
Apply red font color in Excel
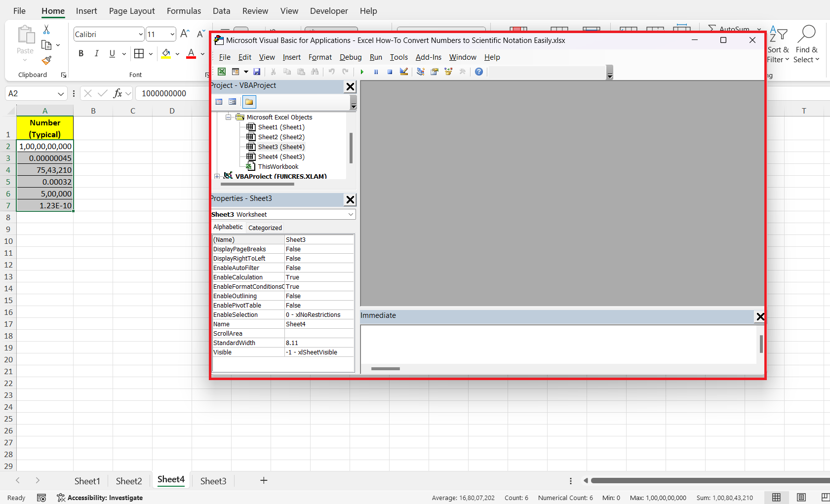(x=191, y=53)
